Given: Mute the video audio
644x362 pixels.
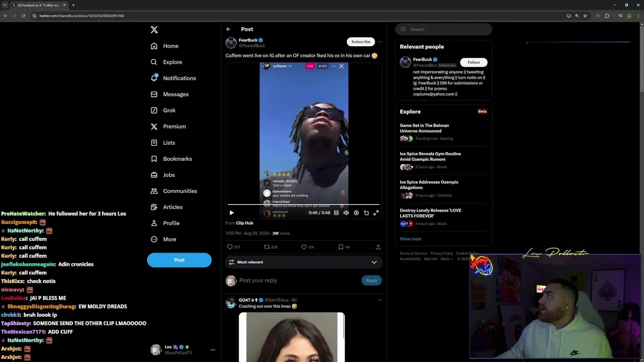Looking at the screenshot, I should 346,213.
